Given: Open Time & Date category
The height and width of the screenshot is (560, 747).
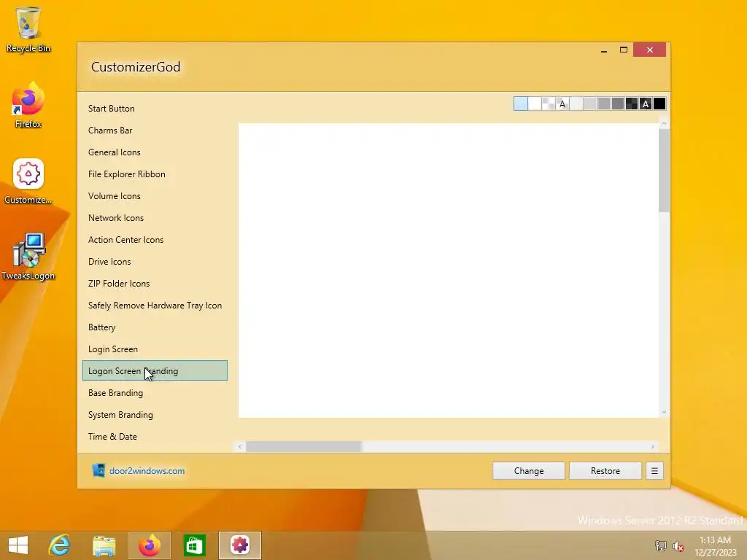Looking at the screenshot, I should [x=155, y=437].
